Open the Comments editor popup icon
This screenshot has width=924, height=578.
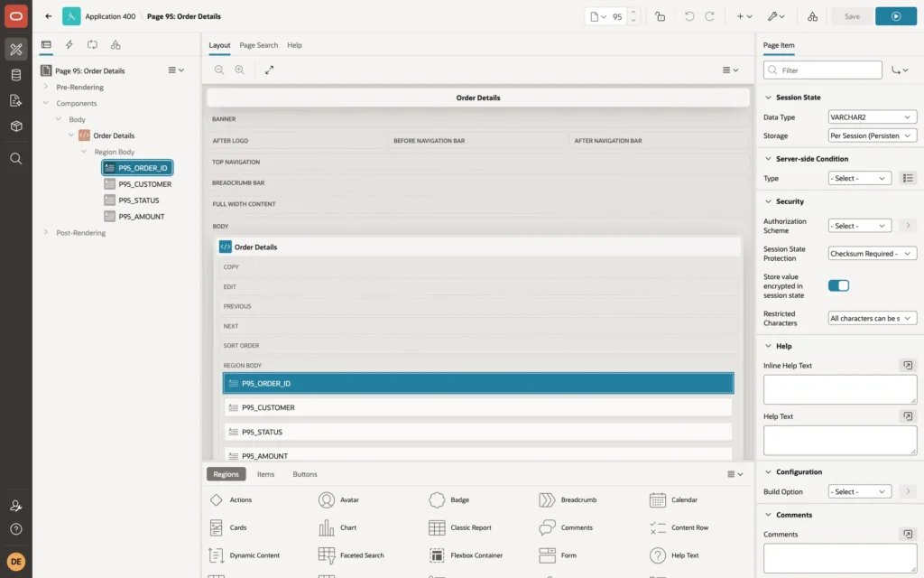point(908,535)
